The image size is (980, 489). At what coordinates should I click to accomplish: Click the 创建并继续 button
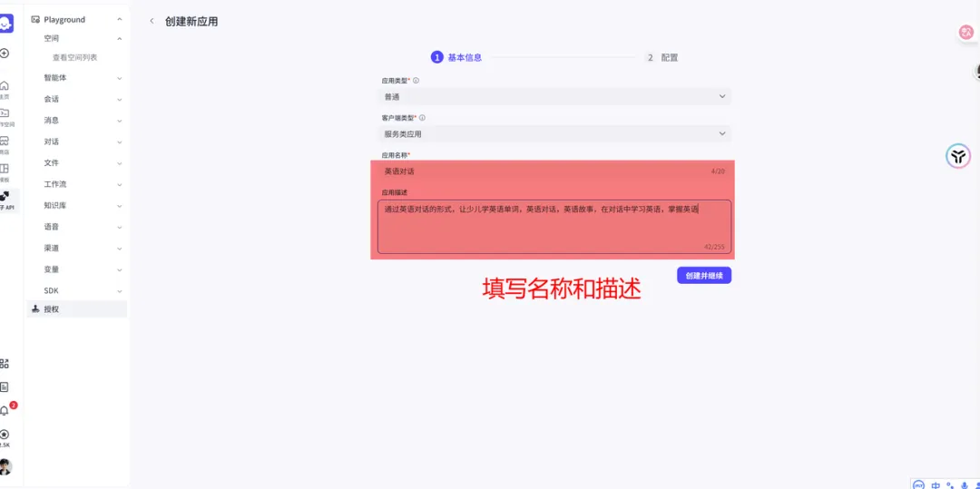[704, 276]
